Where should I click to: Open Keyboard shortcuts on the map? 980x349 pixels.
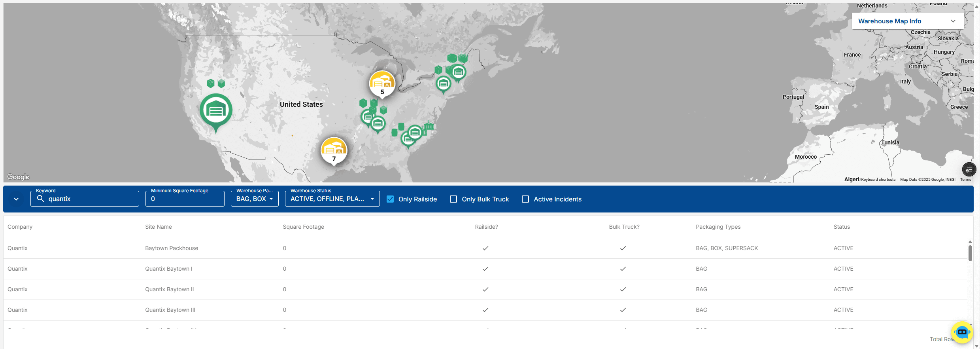coord(878,180)
